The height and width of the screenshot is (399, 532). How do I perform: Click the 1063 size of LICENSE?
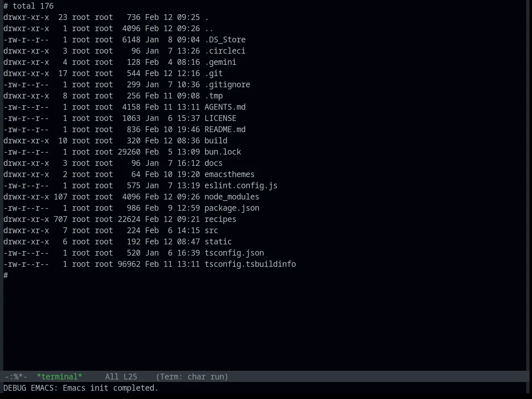coord(131,118)
